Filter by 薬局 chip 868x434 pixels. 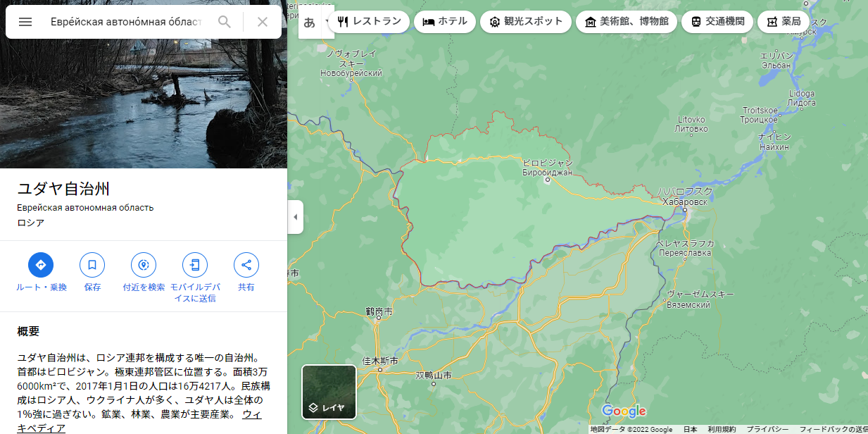pos(784,22)
